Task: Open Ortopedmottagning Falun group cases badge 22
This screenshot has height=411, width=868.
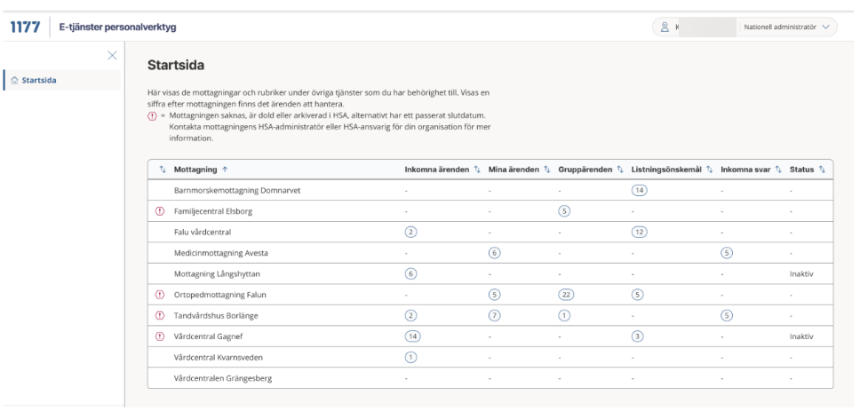Action: point(566,295)
